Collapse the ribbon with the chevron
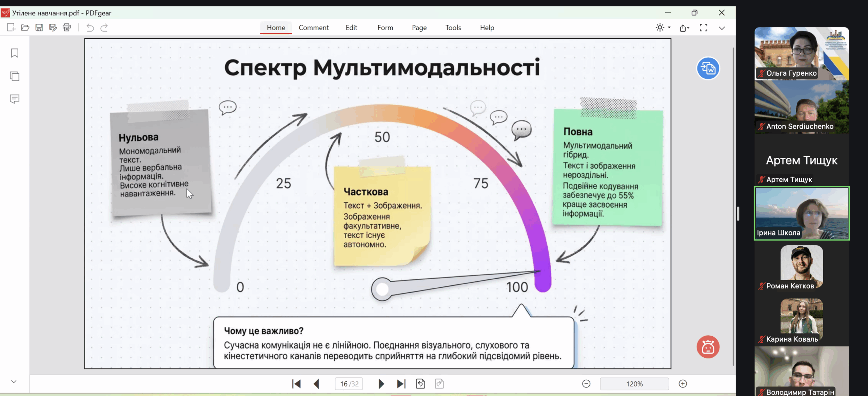 click(x=722, y=28)
